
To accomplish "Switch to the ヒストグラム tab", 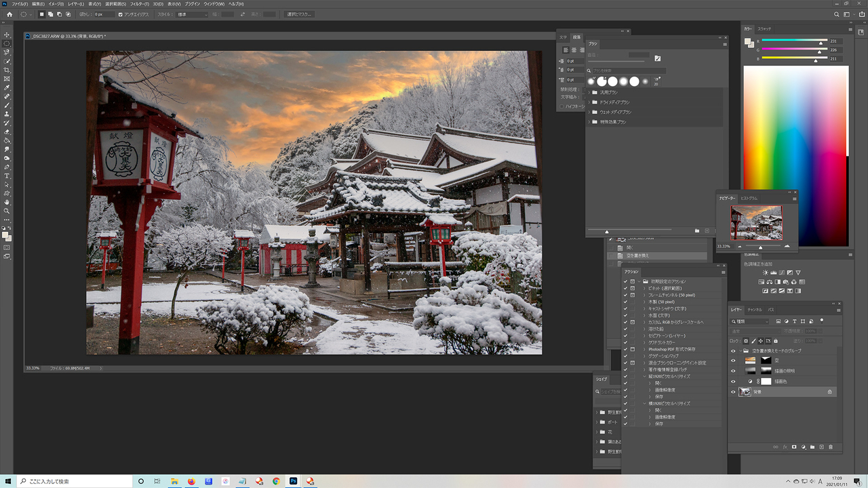I will pyautogui.click(x=749, y=198).
